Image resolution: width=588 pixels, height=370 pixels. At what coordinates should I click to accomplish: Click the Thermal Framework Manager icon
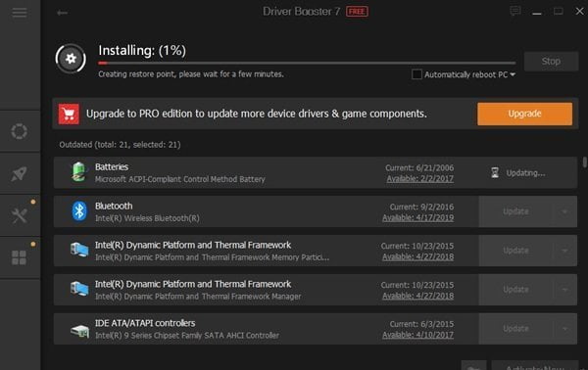pos(79,289)
